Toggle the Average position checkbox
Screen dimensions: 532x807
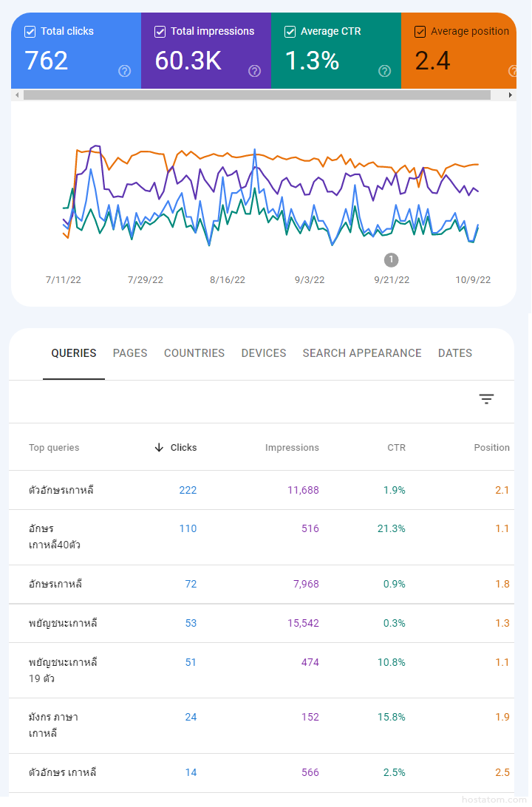pyautogui.click(x=420, y=32)
